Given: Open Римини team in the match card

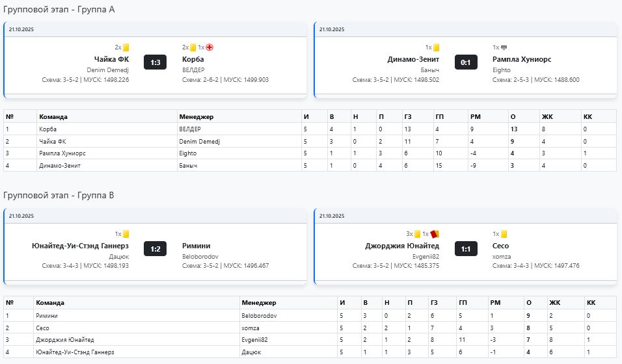Looking at the screenshot, I should 196,246.
